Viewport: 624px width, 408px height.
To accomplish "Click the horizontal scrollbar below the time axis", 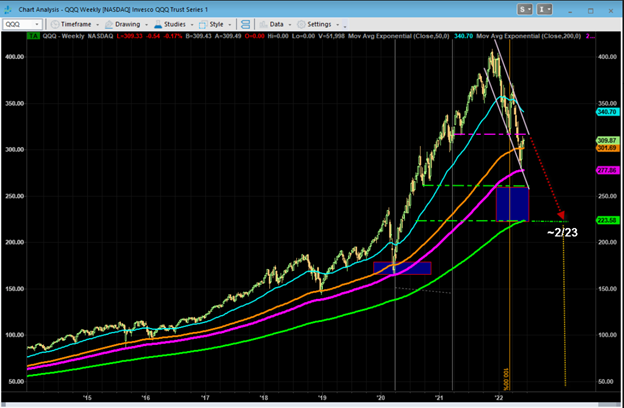I will [x=300, y=403].
